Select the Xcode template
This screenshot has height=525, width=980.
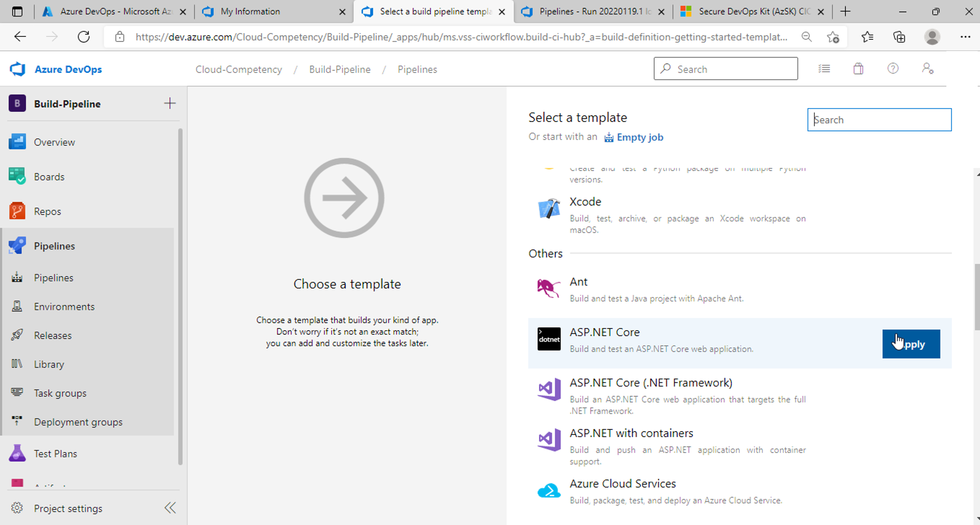click(740, 215)
